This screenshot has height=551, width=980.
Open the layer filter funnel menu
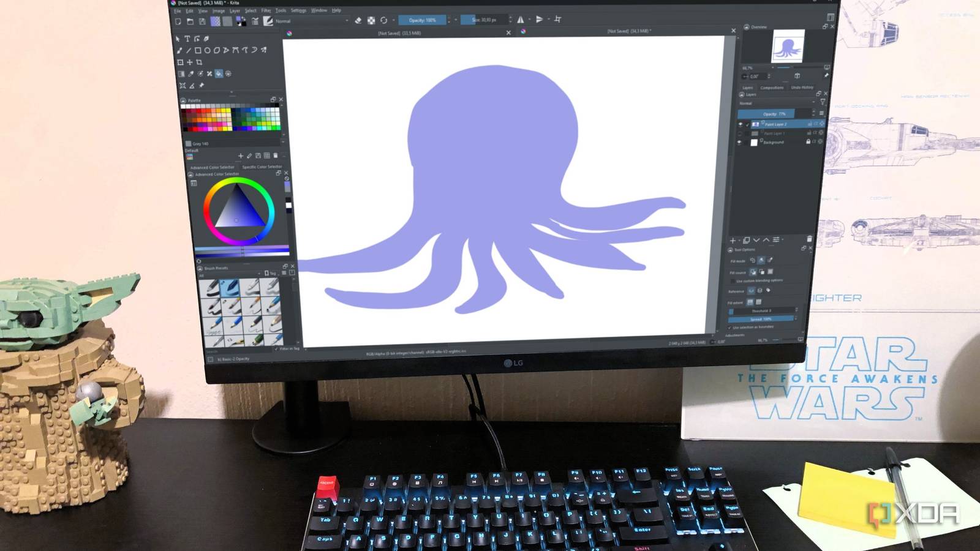click(x=823, y=103)
